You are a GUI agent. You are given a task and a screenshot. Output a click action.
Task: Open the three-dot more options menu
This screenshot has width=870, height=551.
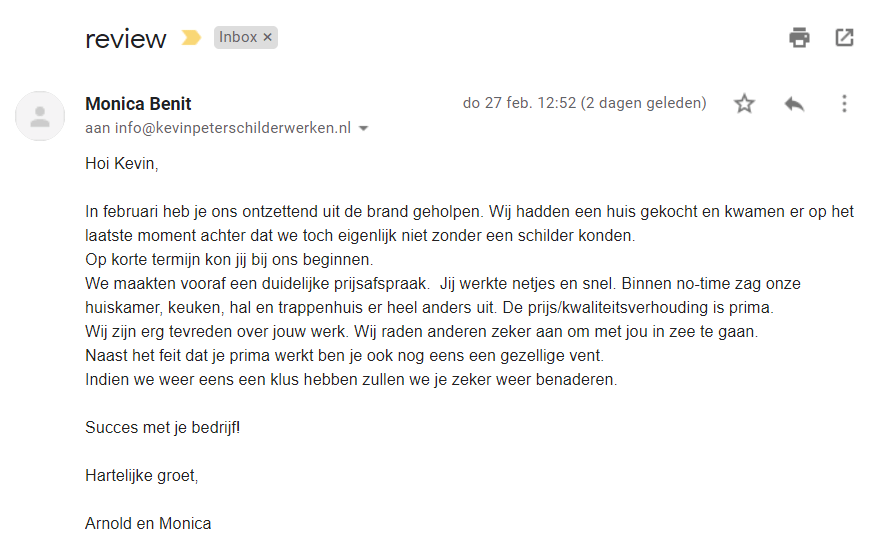(x=844, y=103)
